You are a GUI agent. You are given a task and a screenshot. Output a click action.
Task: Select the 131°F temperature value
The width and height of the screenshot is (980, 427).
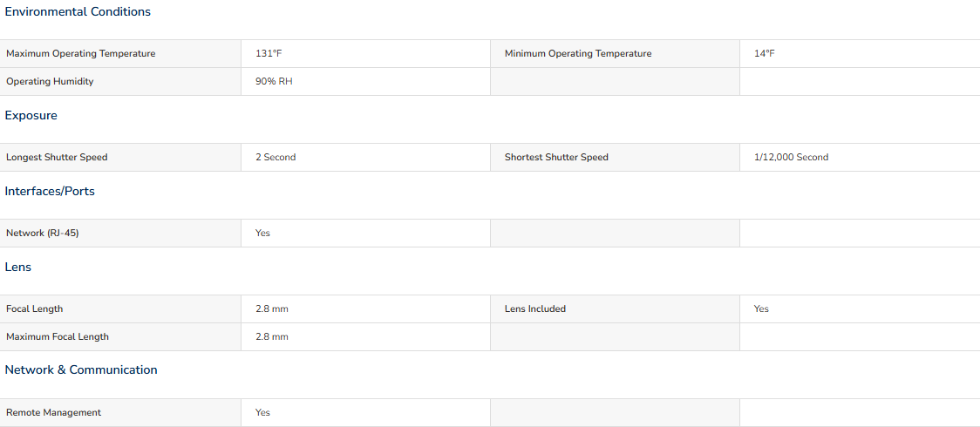coord(269,54)
